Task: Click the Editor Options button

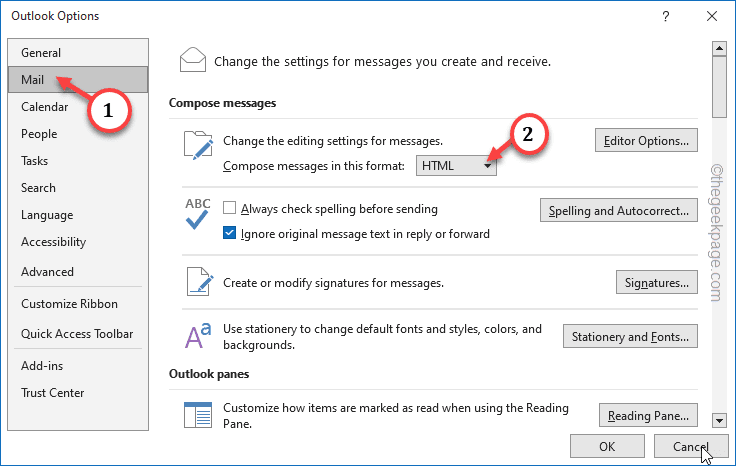Action: coord(646,140)
